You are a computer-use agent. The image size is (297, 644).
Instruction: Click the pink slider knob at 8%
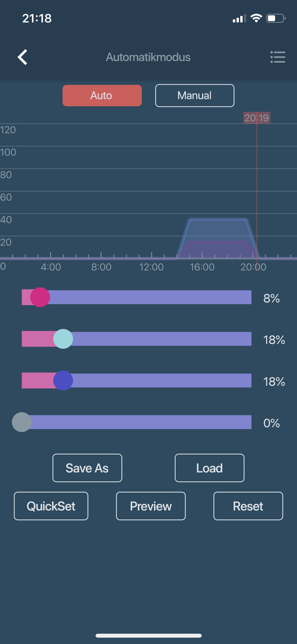pyautogui.click(x=40, y=297)
